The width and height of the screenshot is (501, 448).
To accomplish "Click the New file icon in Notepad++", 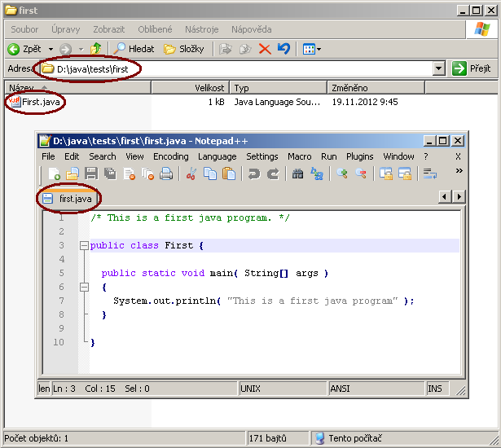I will (54, 173).
